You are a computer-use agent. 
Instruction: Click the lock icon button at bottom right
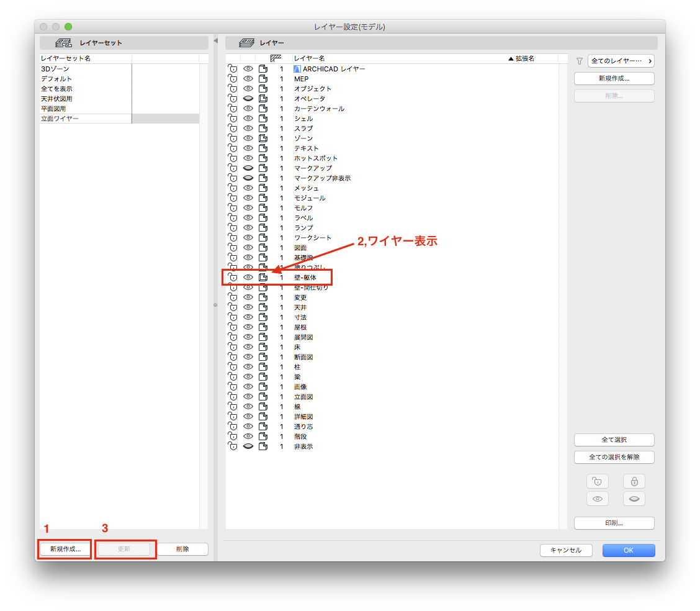pyautogui.click(x=634, y=481)
